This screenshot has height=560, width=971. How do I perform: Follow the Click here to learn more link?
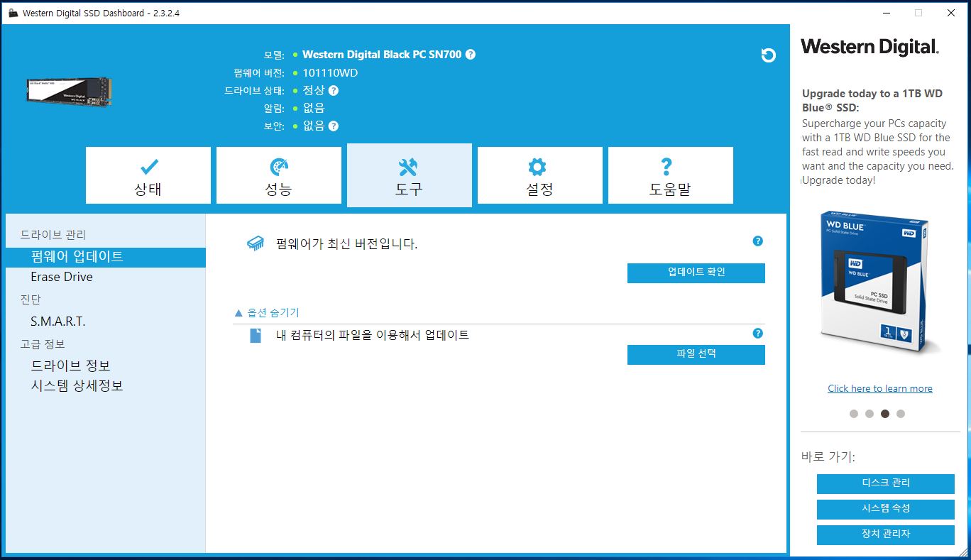(879, 388)
